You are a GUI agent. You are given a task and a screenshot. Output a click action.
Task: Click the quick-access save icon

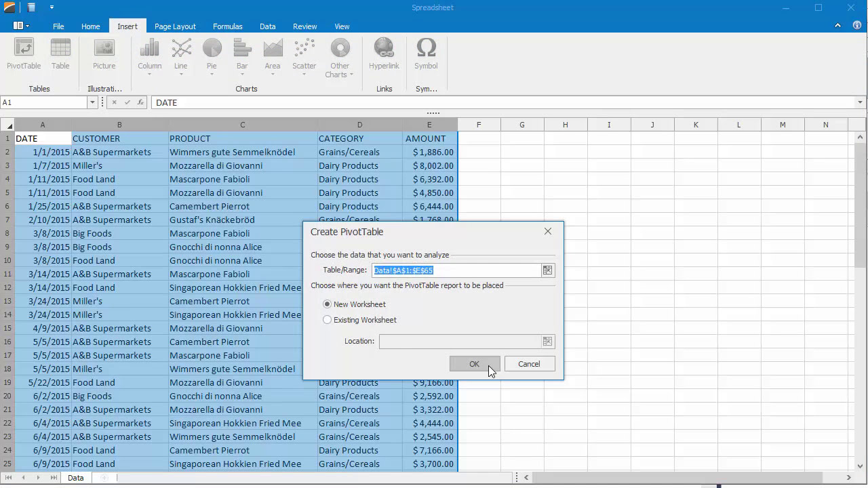click(x=31, y=7)
